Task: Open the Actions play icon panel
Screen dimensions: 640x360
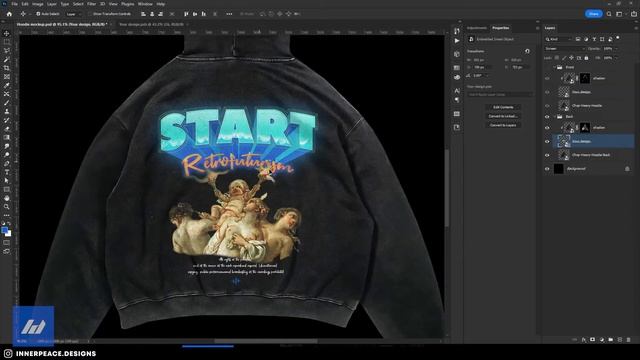Action: pyautogui.click(x=457, y=41)
